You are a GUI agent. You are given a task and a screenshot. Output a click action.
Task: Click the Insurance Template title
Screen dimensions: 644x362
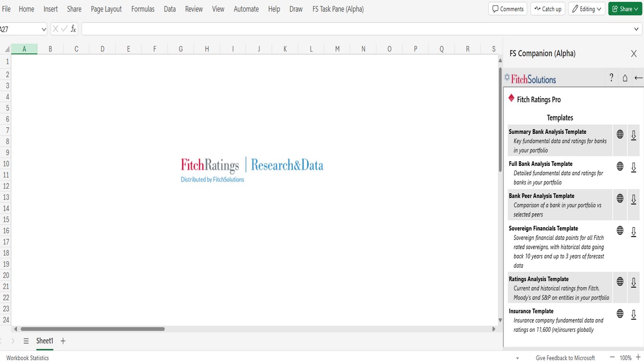tap(531, 311)
